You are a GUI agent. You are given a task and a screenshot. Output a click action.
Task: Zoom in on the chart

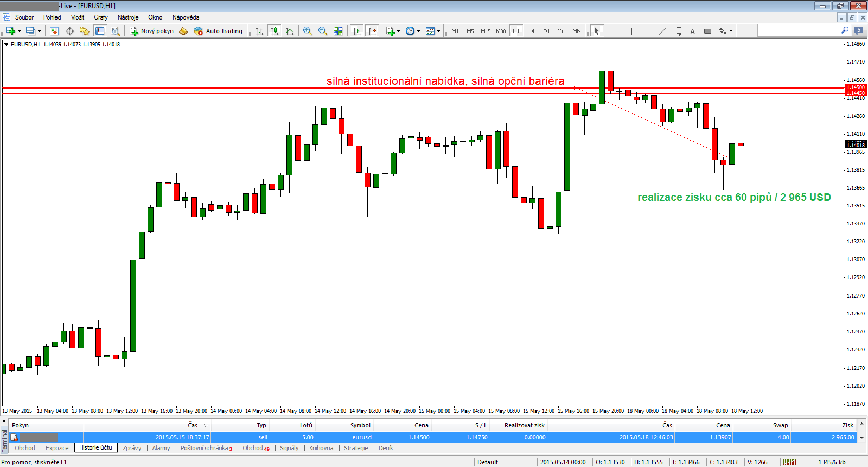[308, 31]
